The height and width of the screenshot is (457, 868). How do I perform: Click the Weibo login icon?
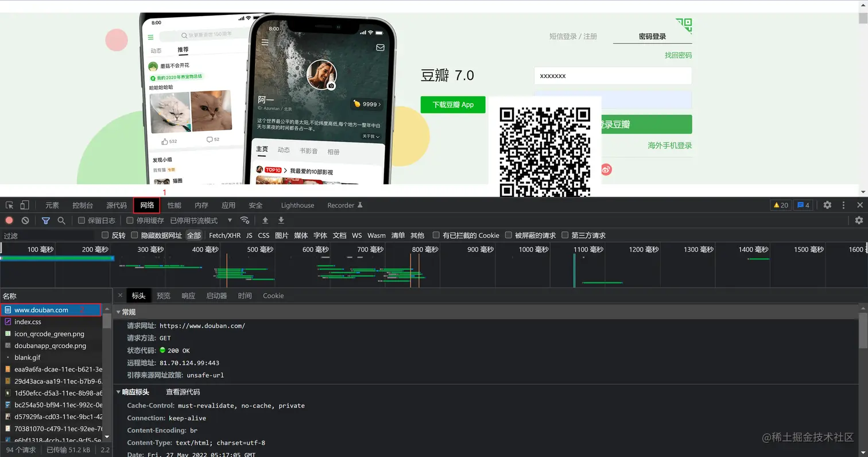click(x=606, y=169)
